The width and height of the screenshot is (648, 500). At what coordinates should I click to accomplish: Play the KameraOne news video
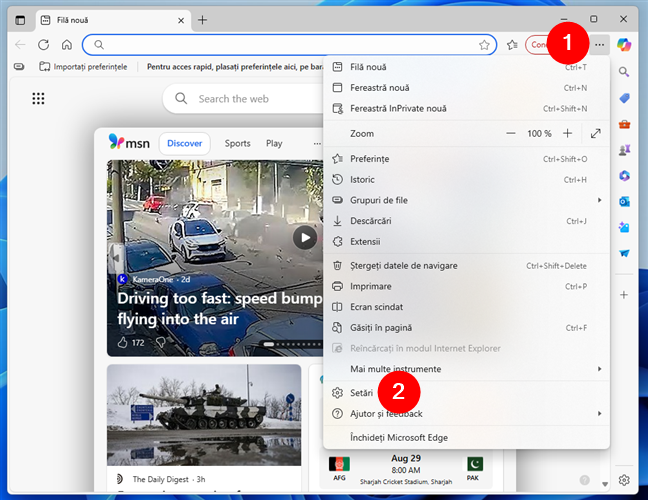(305, 237)
